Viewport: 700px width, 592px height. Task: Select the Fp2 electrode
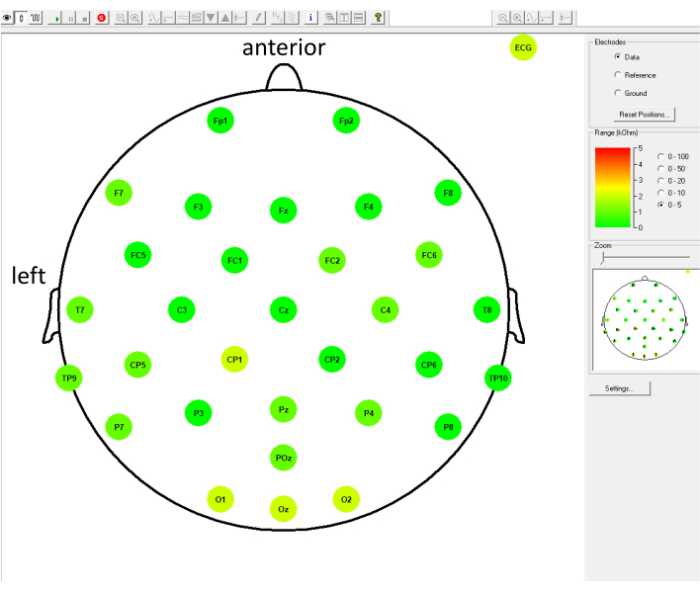tap(346, 121)
